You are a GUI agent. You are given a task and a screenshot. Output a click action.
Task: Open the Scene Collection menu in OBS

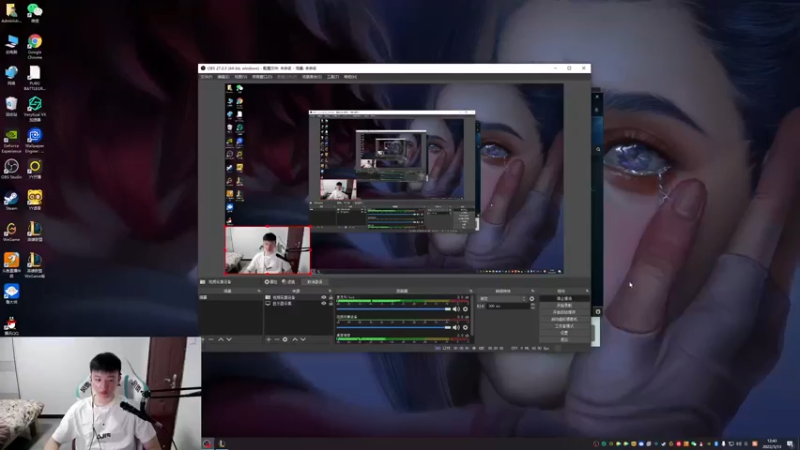[x=312, y=77]
